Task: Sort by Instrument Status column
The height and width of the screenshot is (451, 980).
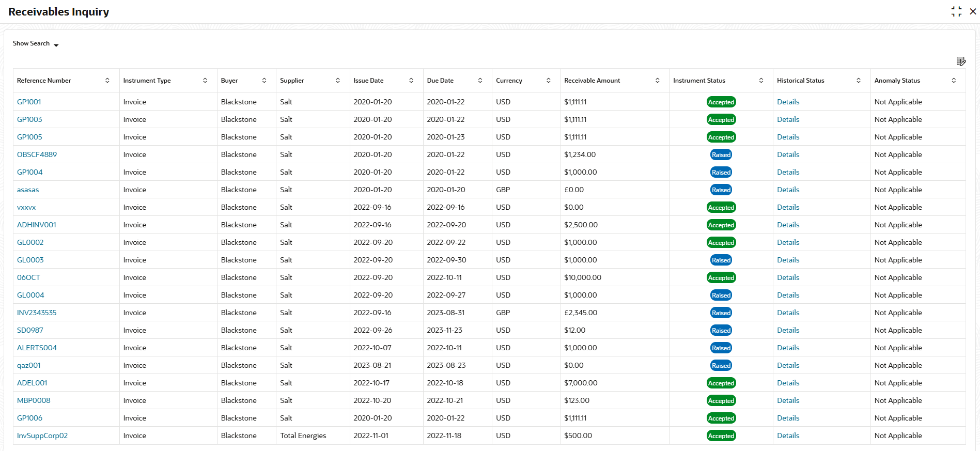Action: coord(761,81)
